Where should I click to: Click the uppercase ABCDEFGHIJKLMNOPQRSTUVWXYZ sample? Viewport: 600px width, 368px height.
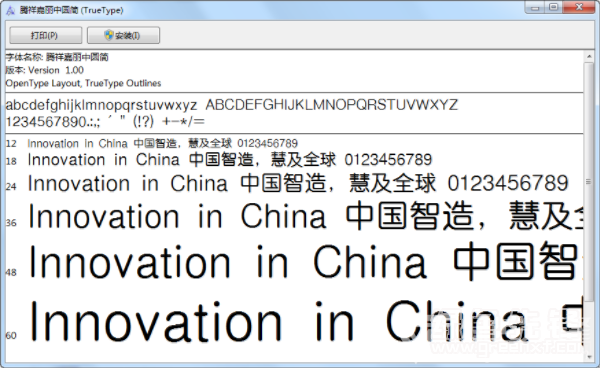coord(331,105)
